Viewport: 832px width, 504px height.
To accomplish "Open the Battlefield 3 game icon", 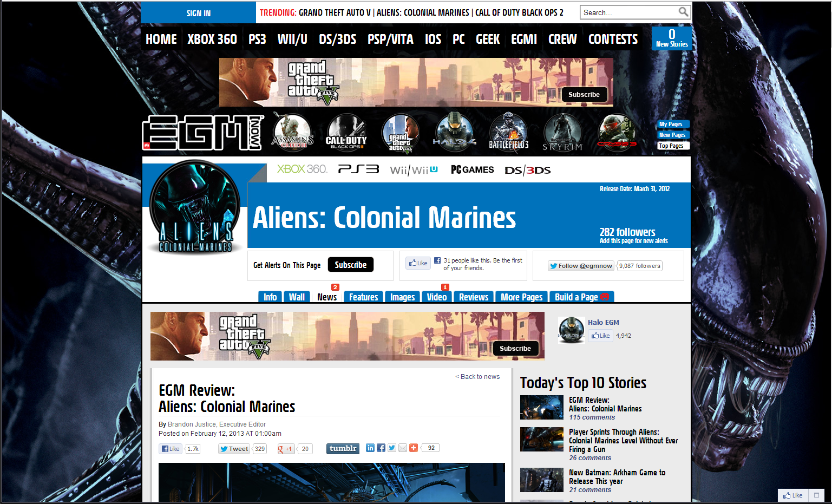I will (x=509, y=133).
